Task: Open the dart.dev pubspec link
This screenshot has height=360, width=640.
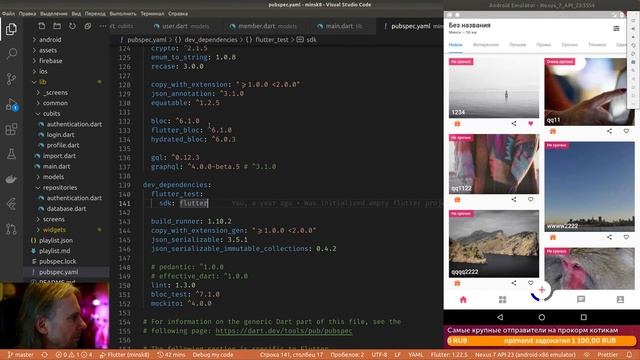Action: pyautogui.click(x=284, y=331)
